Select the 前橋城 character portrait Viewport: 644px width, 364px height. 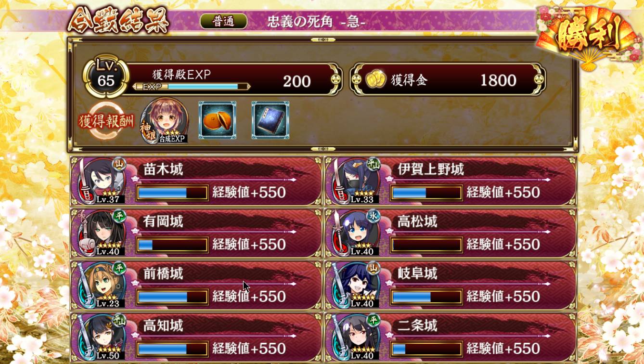click(x=100, y=285)
